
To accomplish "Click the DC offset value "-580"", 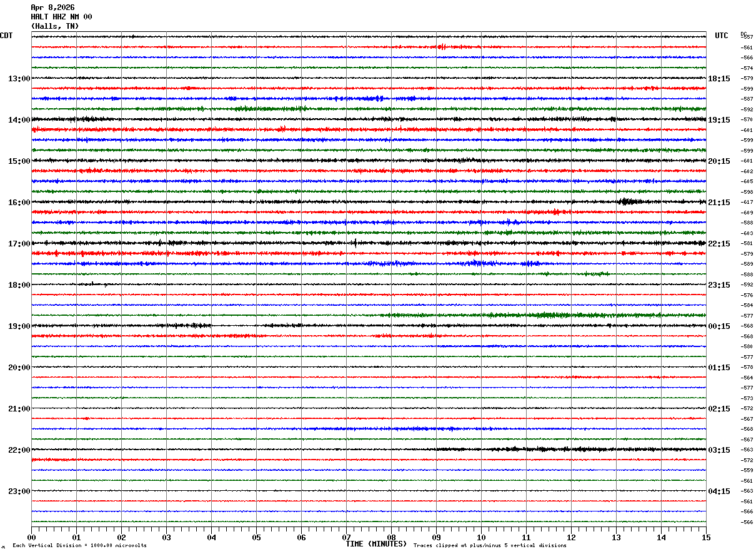I will [x=747, y=347].
